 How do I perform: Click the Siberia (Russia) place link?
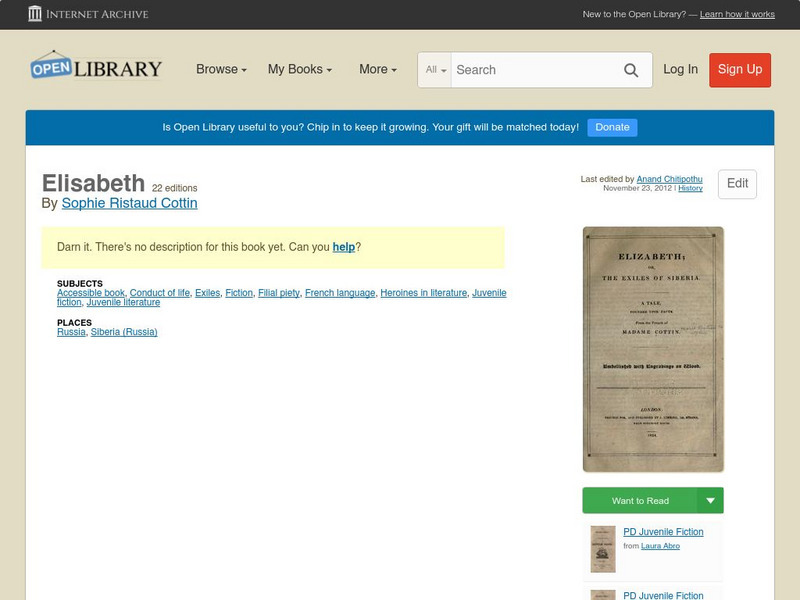(125, 332)
